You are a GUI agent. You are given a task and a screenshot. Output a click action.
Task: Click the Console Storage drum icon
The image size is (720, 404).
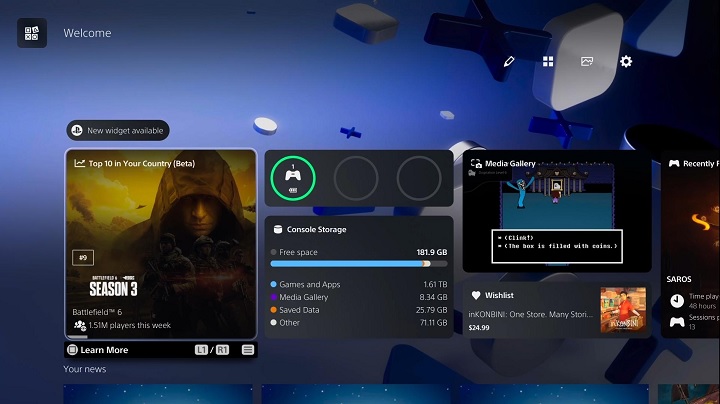point(278,229)
